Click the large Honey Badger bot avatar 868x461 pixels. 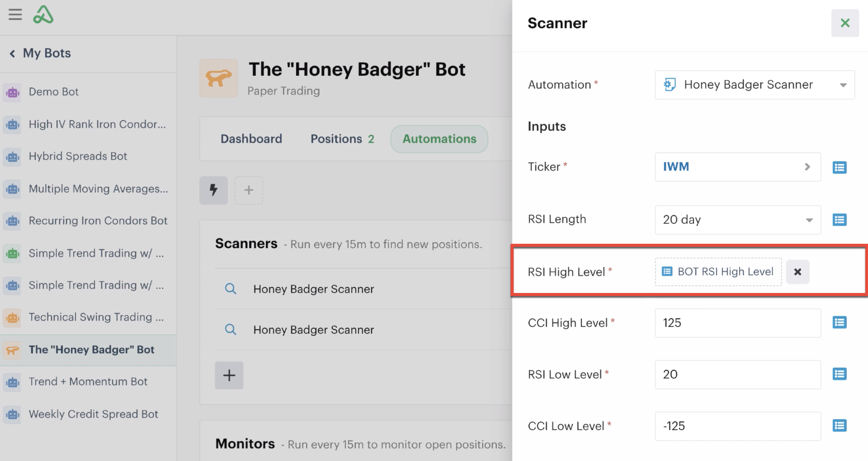219,78
